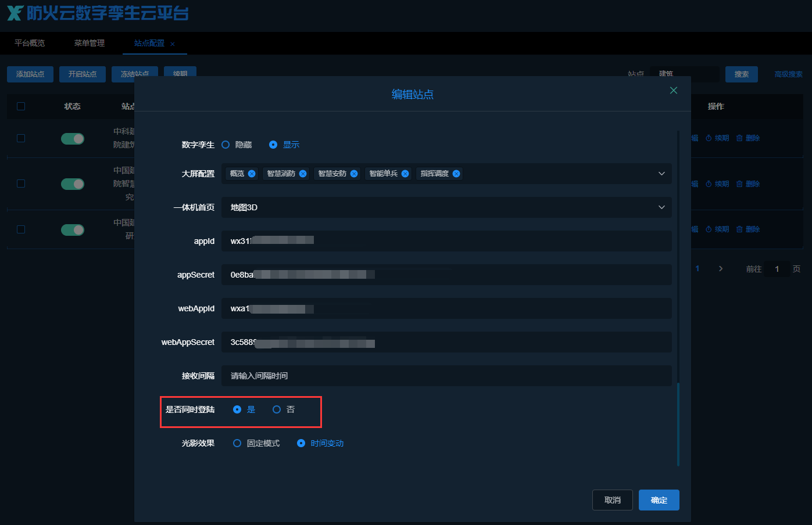The width and height of the screenshot is (812, 525).
Task: Click the webAppId input field
Action: 446,308
